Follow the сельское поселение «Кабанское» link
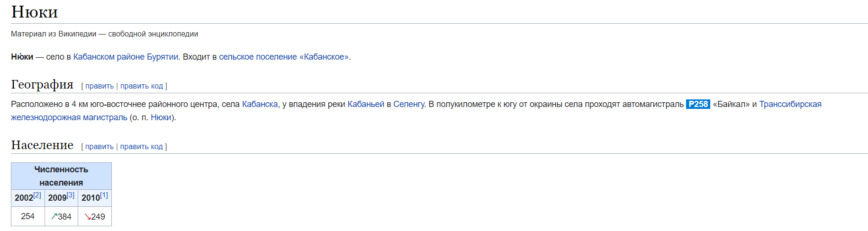868x231 pixels. 284,57
